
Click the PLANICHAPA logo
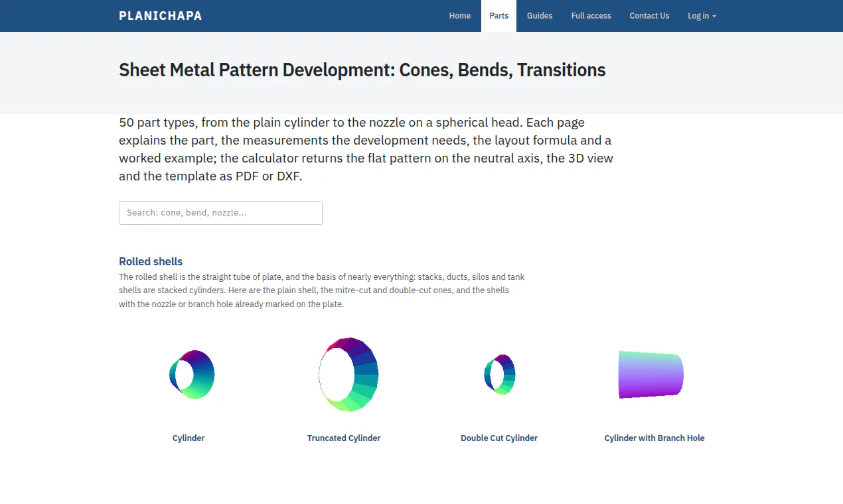(x=161, y=16)
